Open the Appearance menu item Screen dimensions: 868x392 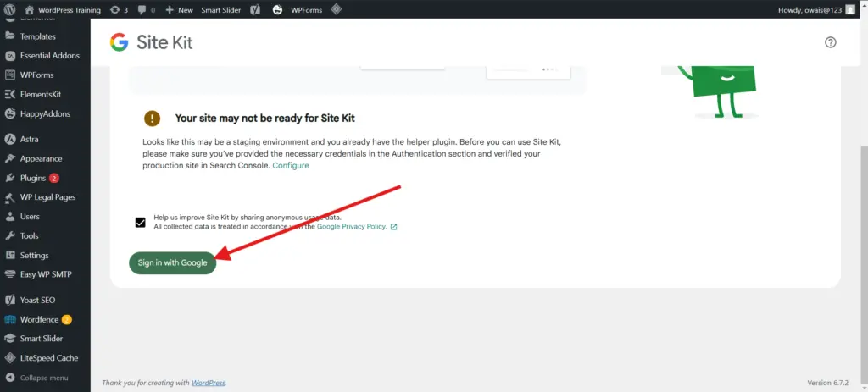pyautogui.click(x=41, y=158)
